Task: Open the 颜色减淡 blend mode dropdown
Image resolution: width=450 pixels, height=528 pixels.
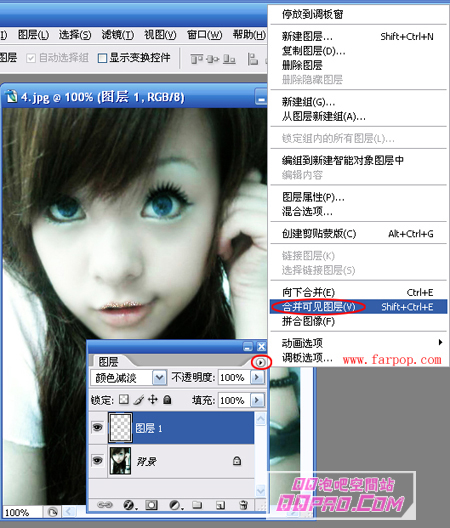Action: point(159,378)
